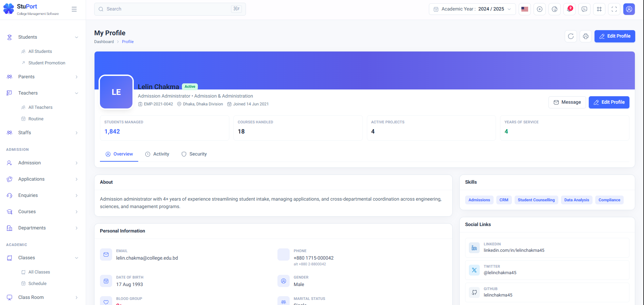Viewport: 644px width, 305px height.
Task: Click the LinkedIn icon in Social Links
Action: [x=474, y=248]
